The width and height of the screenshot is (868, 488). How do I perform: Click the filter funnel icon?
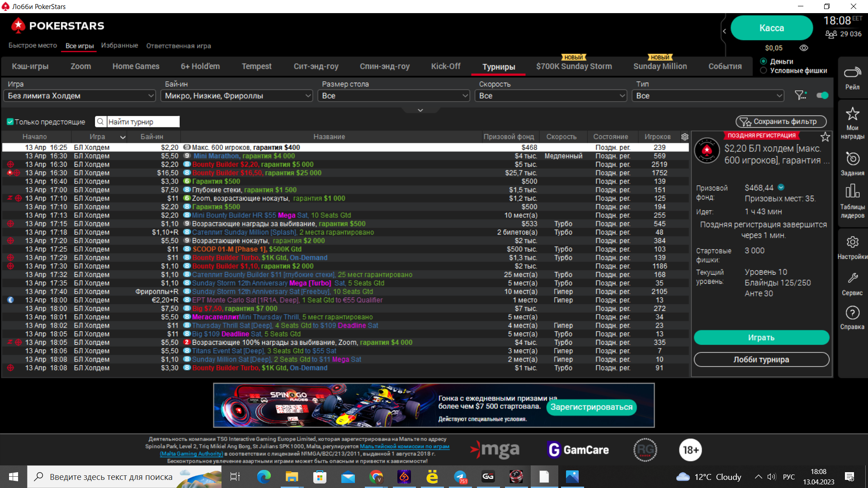coord(800,95)
